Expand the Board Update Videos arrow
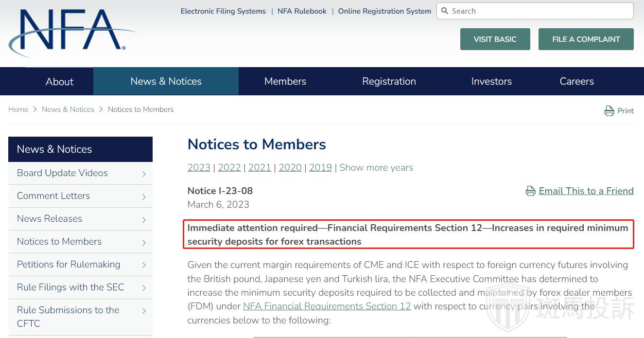644x338 pixels. pos(144,174)
